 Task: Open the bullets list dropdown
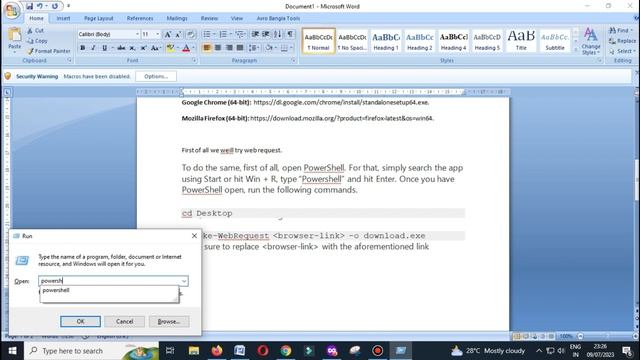click(214, 34)
